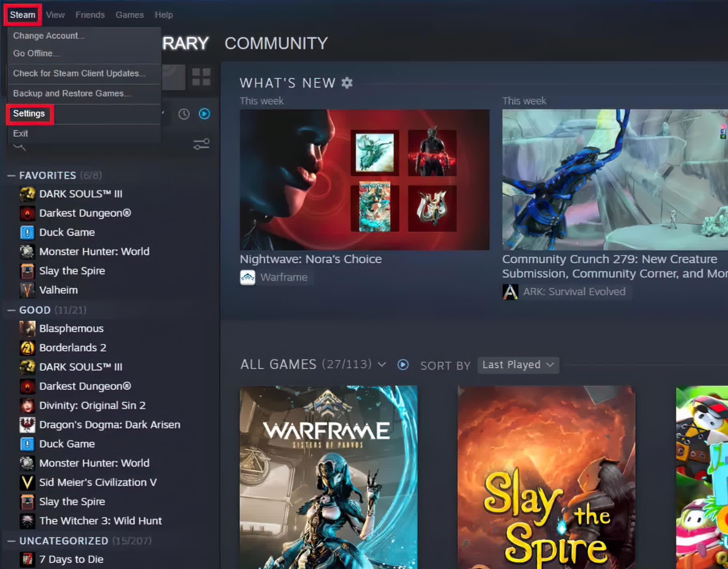
Task: Open the Steam menu
Action: (x=22, y=15)
